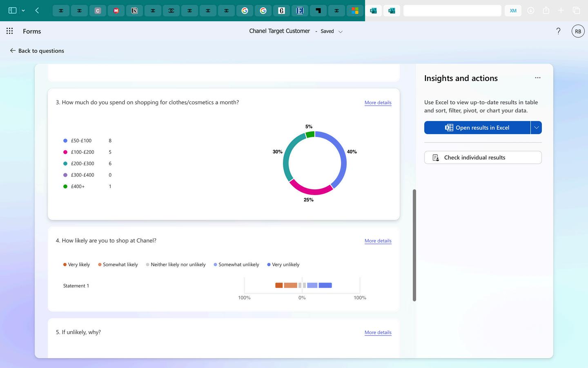Click the Safari share icon
The image size is (588, 368).
546,10
